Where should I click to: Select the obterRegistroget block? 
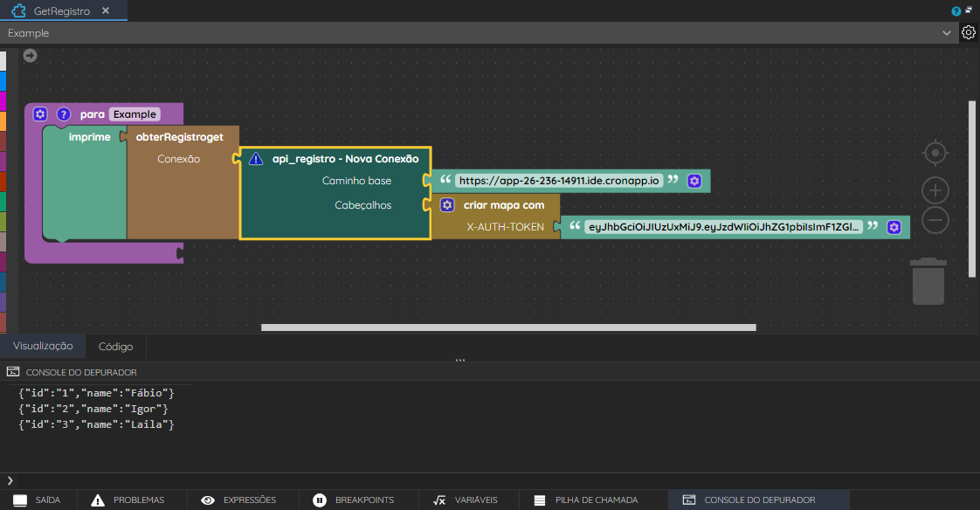[x=183, y=183]
